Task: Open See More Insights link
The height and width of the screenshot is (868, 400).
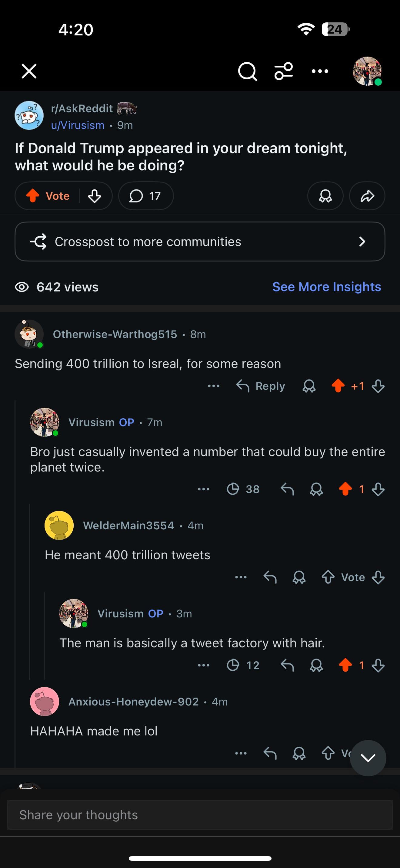Action: coord(326,287)
